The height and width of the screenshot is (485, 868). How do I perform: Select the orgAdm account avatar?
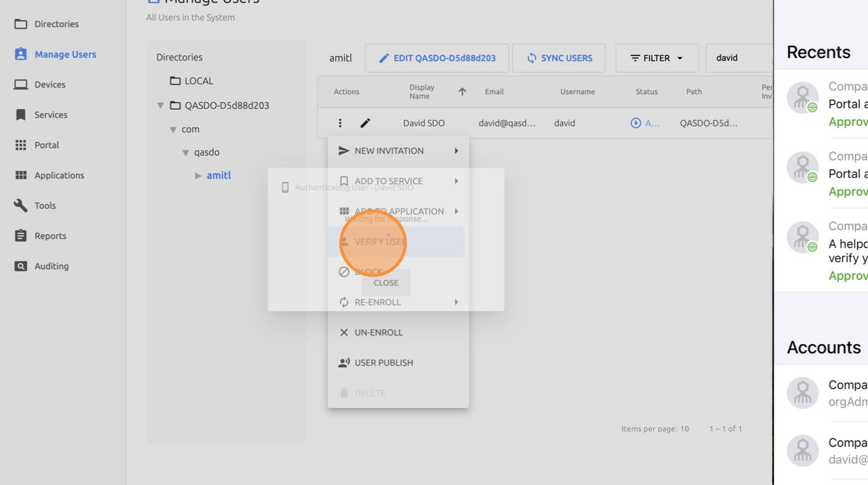coord(802,393)
